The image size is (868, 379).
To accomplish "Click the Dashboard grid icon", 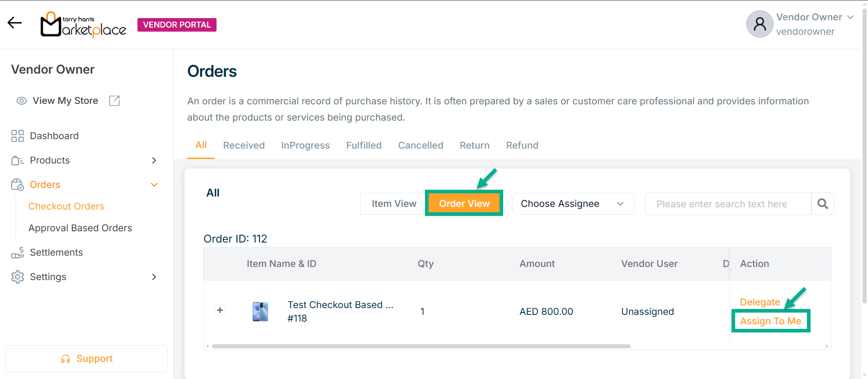I will click(18, 136).
